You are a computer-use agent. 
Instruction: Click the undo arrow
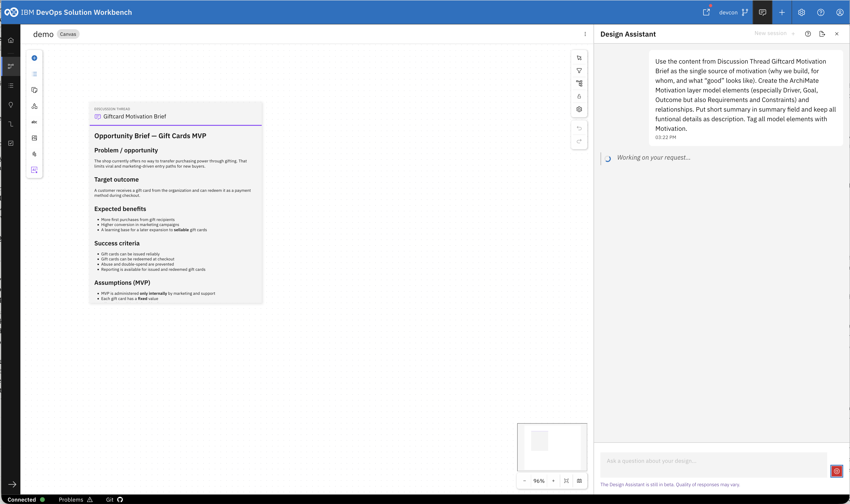tap(579, 128)
